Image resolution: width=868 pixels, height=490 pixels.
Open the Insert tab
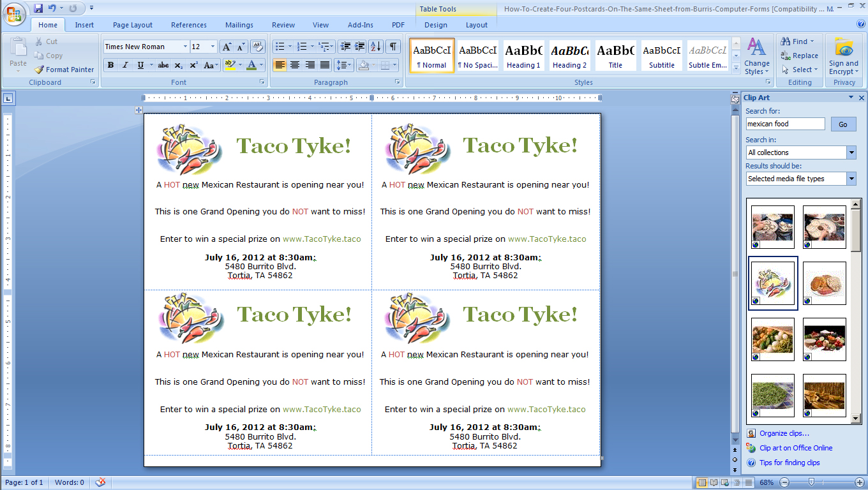tap(84, 25)
